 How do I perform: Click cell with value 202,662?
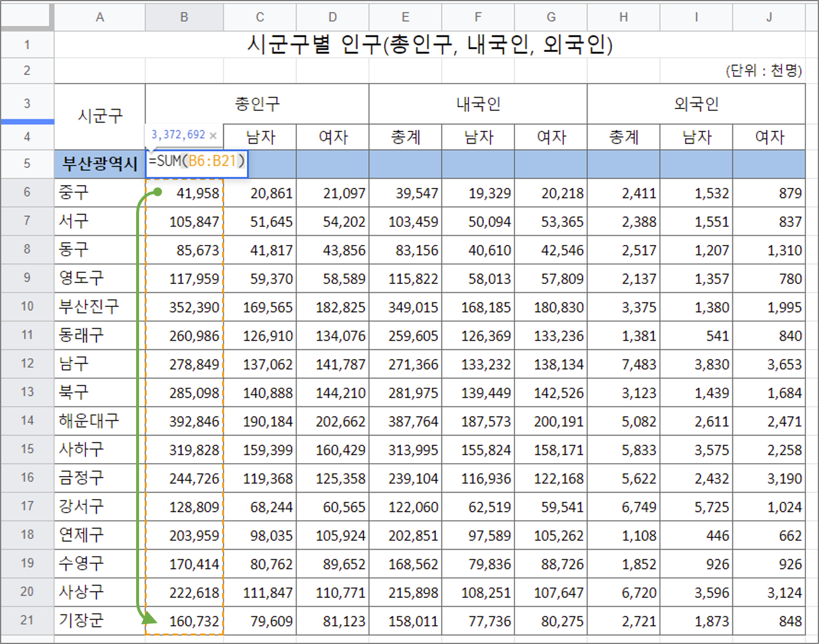tap(333, 421)
